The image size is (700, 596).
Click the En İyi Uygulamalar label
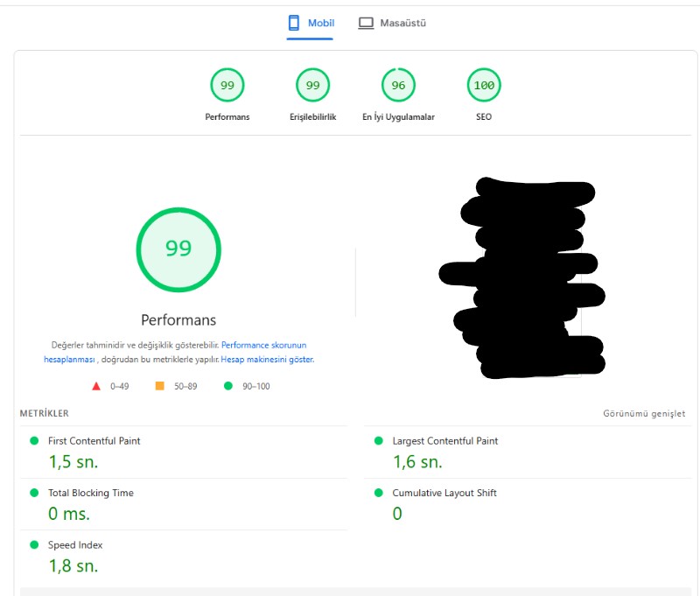click(x=398, y=117)
